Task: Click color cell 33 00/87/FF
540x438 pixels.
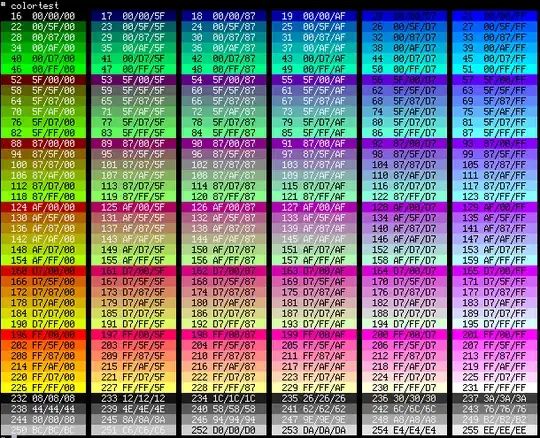Action: [x=495, y=37]
